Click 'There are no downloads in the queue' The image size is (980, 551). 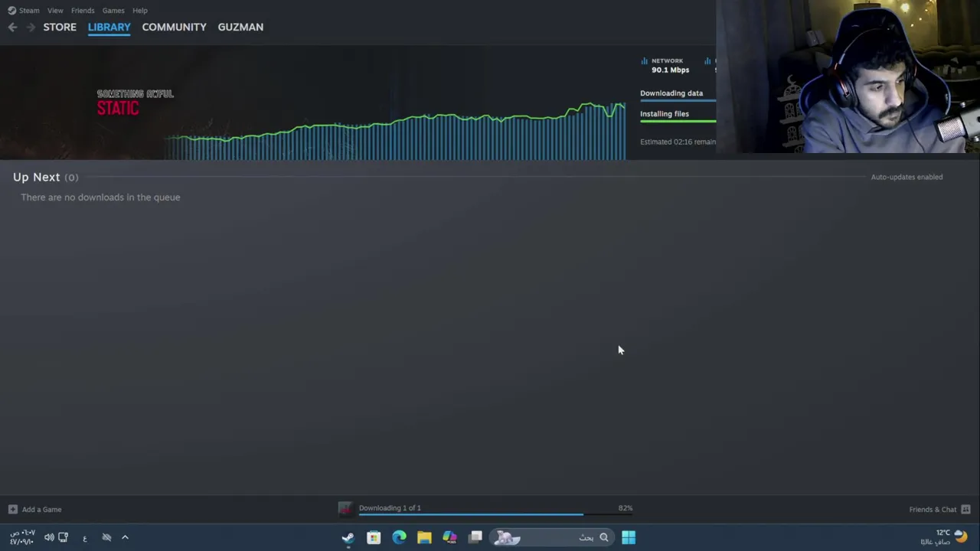pos(100,197)
